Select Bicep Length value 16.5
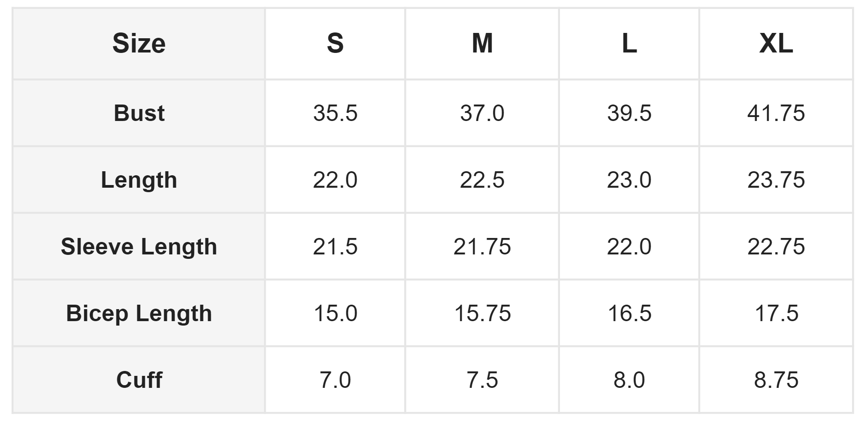 pos(629,313)
